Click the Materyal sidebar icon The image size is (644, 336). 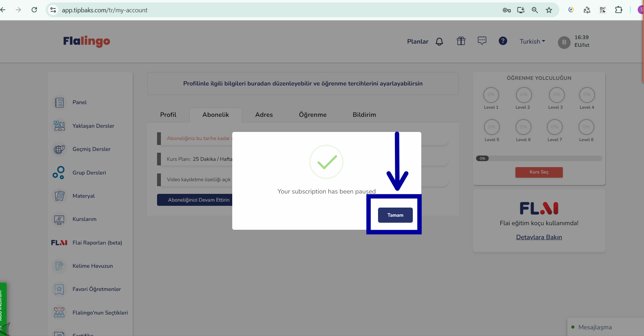pos(59,196)
